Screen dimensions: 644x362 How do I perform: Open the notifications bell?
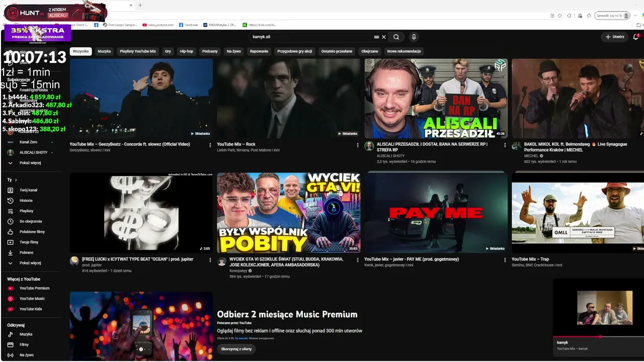point(636,37)
